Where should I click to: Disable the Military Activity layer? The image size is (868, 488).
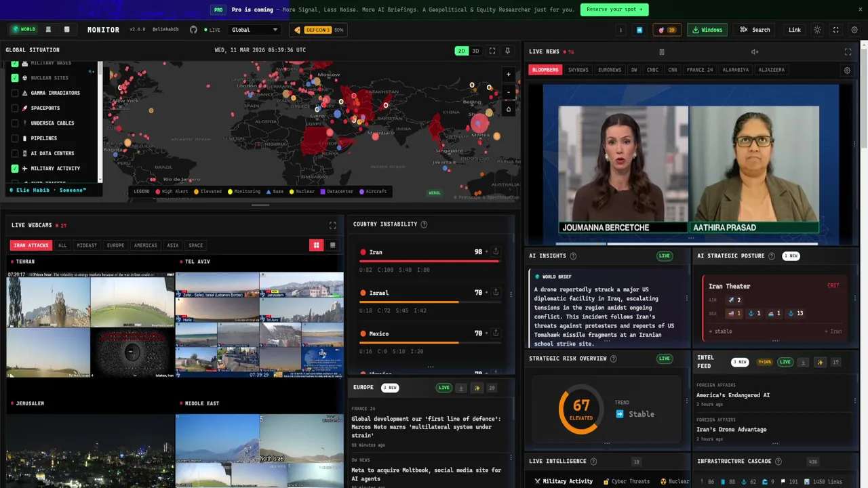pyautogui.click(x=15, y=168)
